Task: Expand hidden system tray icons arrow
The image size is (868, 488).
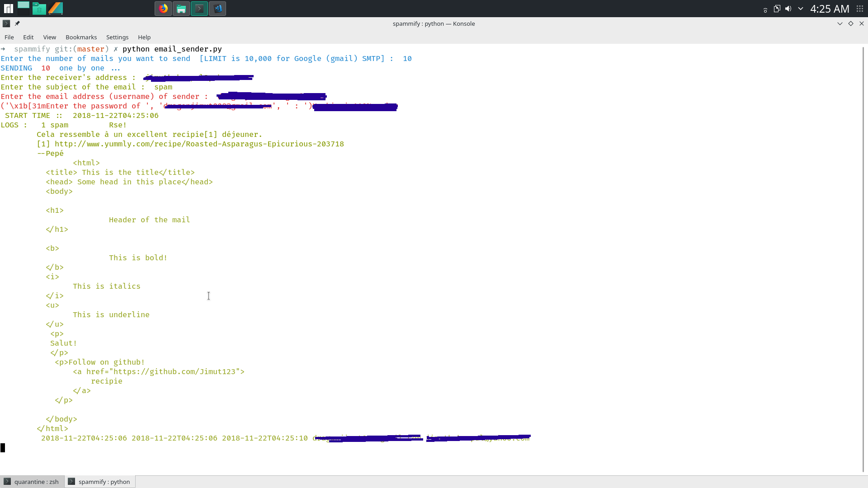Action: tap(800, 9)
